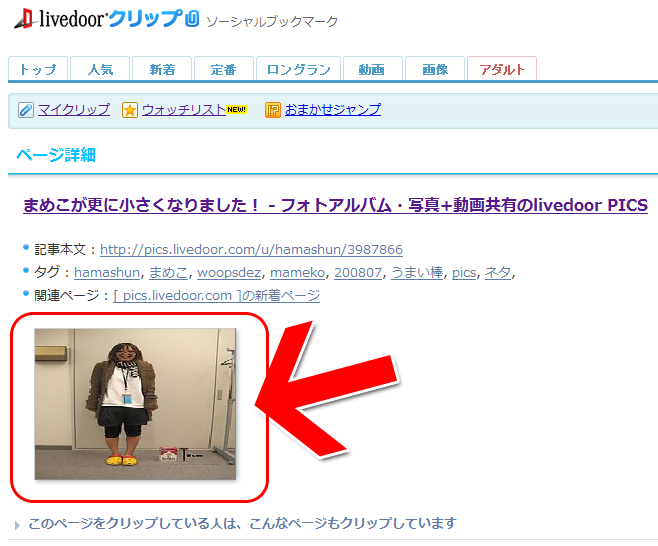Screen dimensions: 658x546
Task: Open the 定番 tab
Action: coord(224,69)
